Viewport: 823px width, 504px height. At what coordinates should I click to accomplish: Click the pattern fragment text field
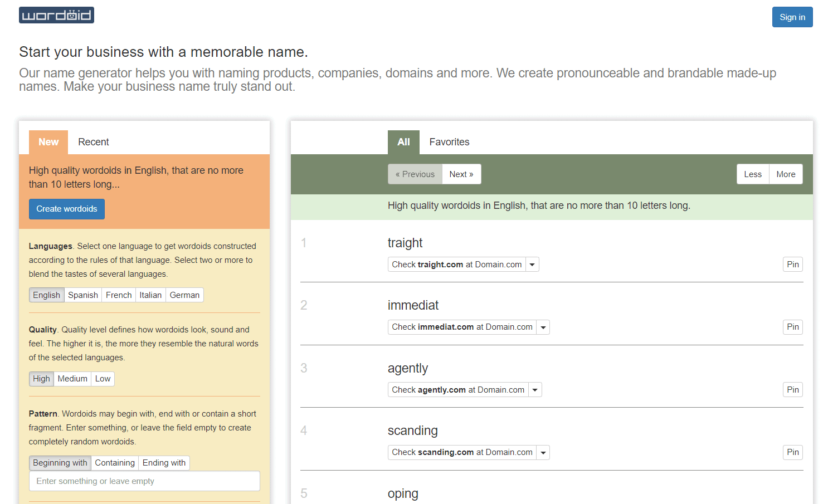144,481
